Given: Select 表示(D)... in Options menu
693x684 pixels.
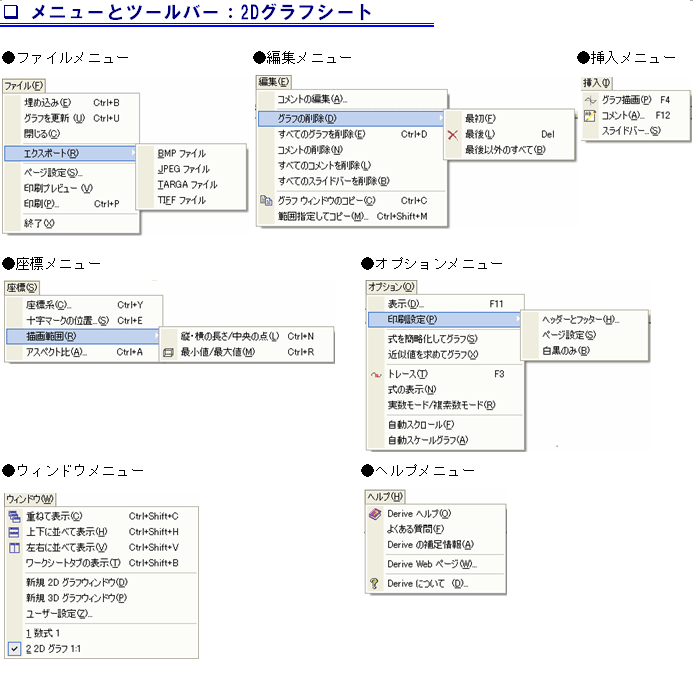Looking at the screenshot, I should tap(446, 304).
